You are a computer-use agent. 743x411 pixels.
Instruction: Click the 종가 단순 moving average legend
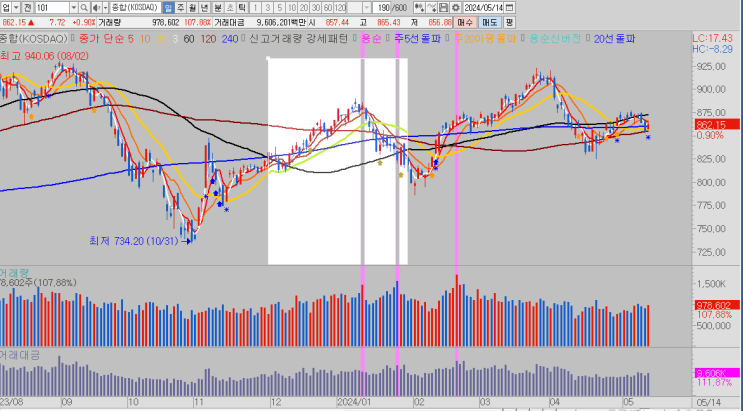click(102, 39)
